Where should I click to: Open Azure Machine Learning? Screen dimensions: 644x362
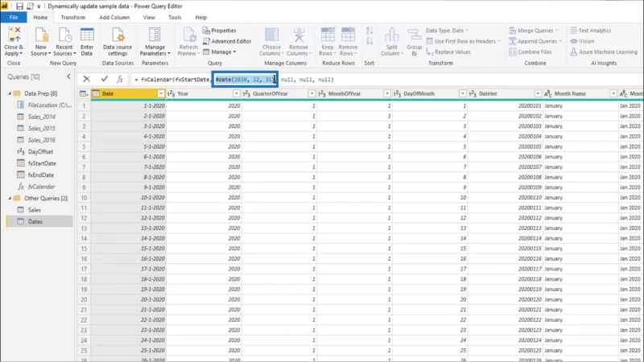(604, 51)
